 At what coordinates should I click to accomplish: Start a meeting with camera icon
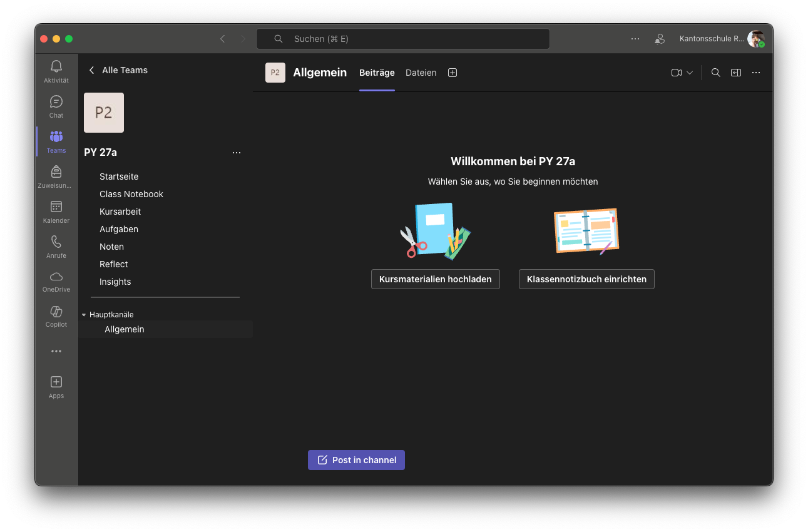point(677,73)
